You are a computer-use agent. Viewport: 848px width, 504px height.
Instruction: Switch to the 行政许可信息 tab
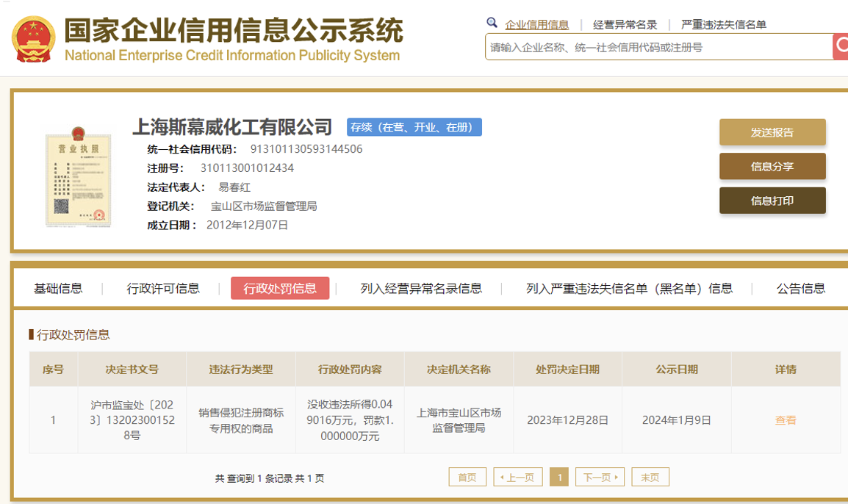pos(163,289)
